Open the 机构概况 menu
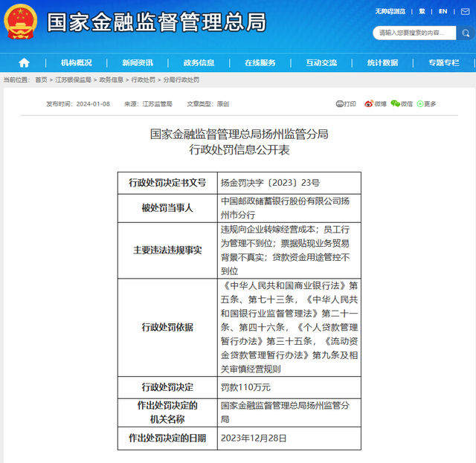The height and width of the screenshot is (463, 476). [76, 63]
